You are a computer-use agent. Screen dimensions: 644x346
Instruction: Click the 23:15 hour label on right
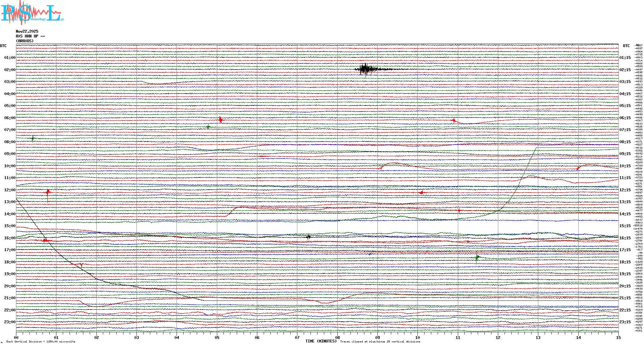[x=625, y=322]
